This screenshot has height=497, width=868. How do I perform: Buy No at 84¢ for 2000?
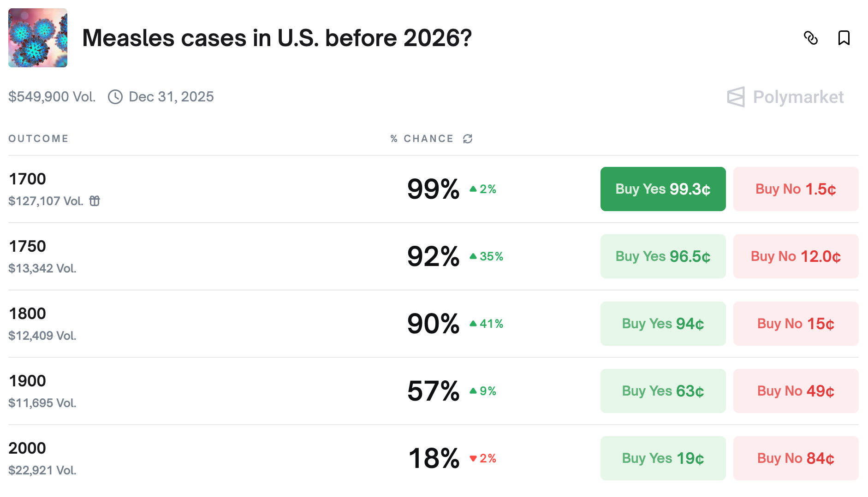click(x=796, y=458)
